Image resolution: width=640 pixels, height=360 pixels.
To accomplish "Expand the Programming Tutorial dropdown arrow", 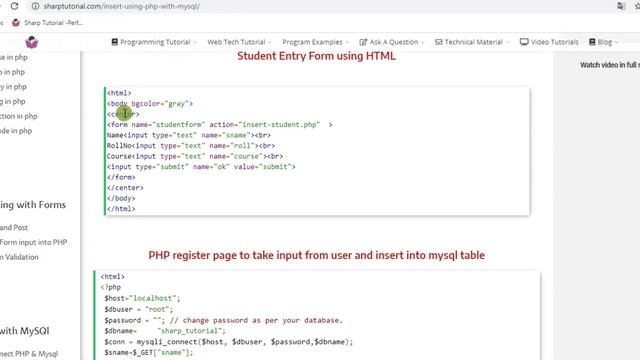I will coord(195,42).
